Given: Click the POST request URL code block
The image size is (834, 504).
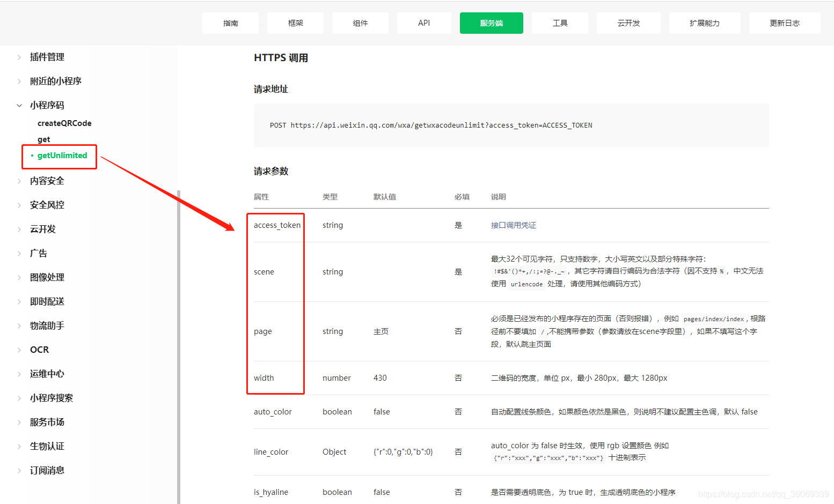Looking at the screenshot, I should click(511, 125).
